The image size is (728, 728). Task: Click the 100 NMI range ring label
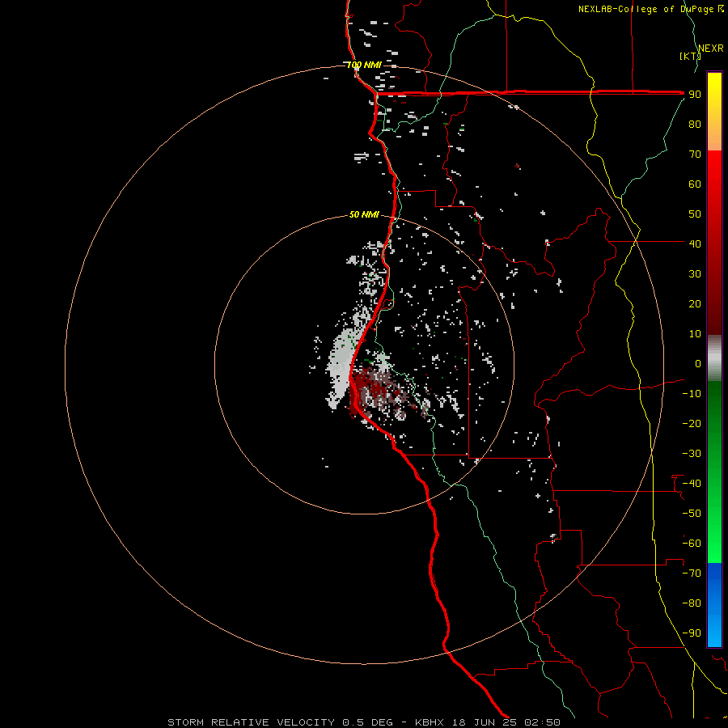[x=365, y=65]
